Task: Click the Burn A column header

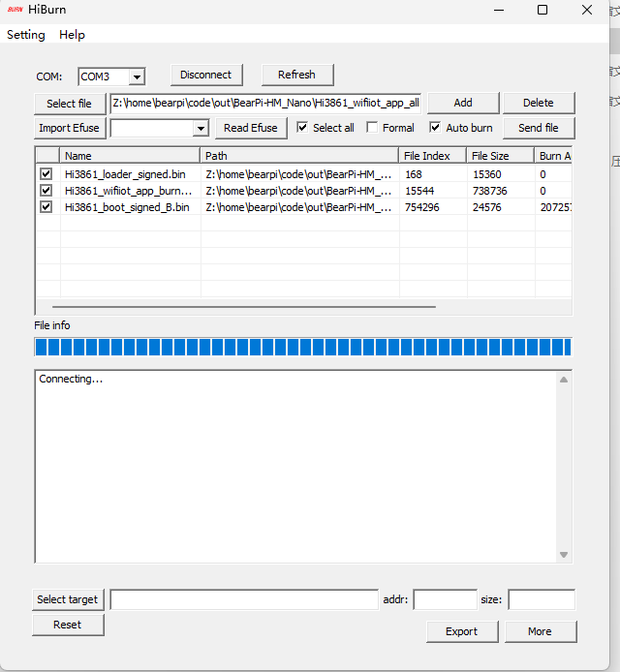Action: (x=553, y=156)
